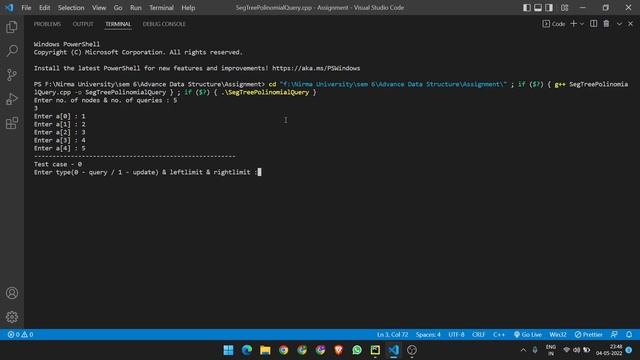Viewport: 640px width, 360px height.
Task: Switch to the Output tab
Action: pyautogui.click(x=83, y=24)
